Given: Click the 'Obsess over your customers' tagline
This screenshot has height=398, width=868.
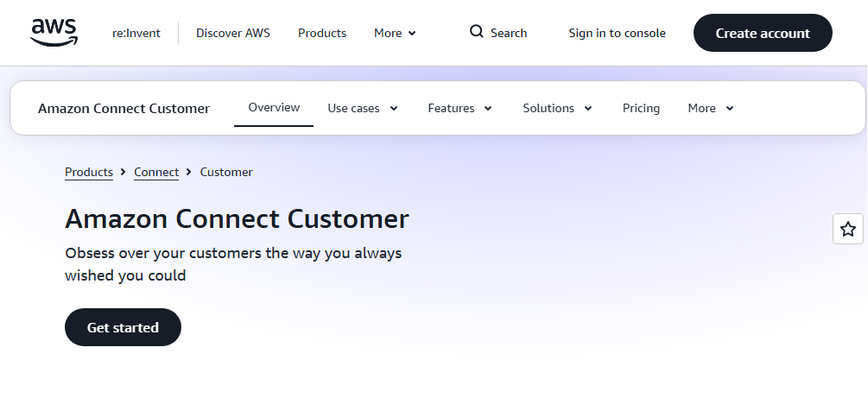Looking at the screenshot, I should tap(233, 264).
